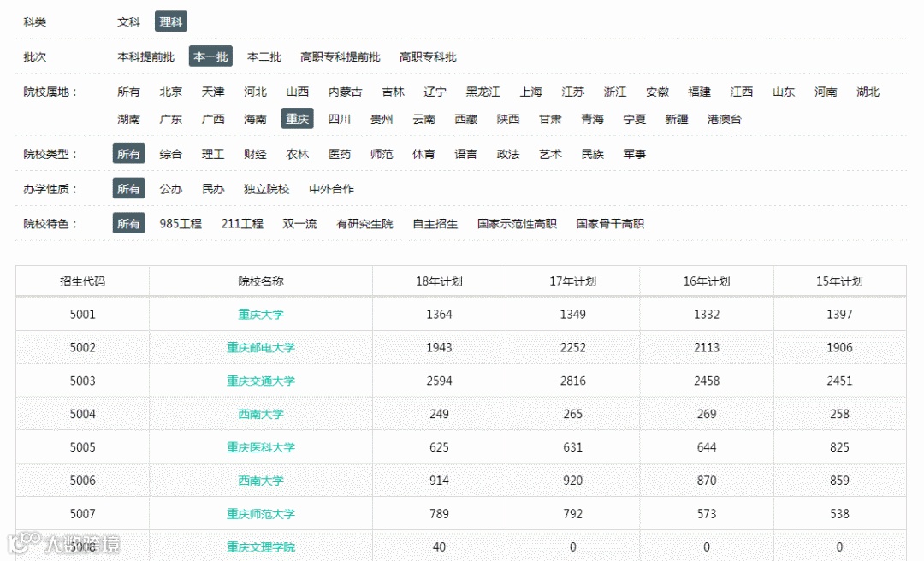Filter by 有研究生院 feature

pos(364,223)
